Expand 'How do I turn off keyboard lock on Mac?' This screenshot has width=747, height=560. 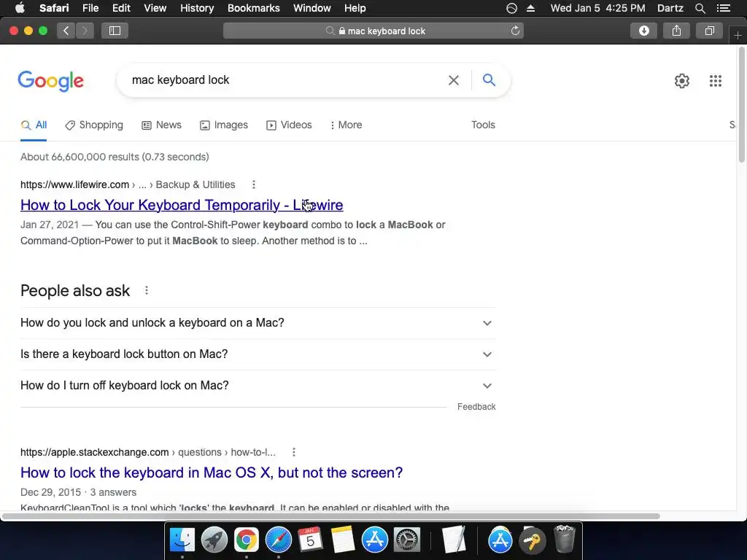[258, 386]
